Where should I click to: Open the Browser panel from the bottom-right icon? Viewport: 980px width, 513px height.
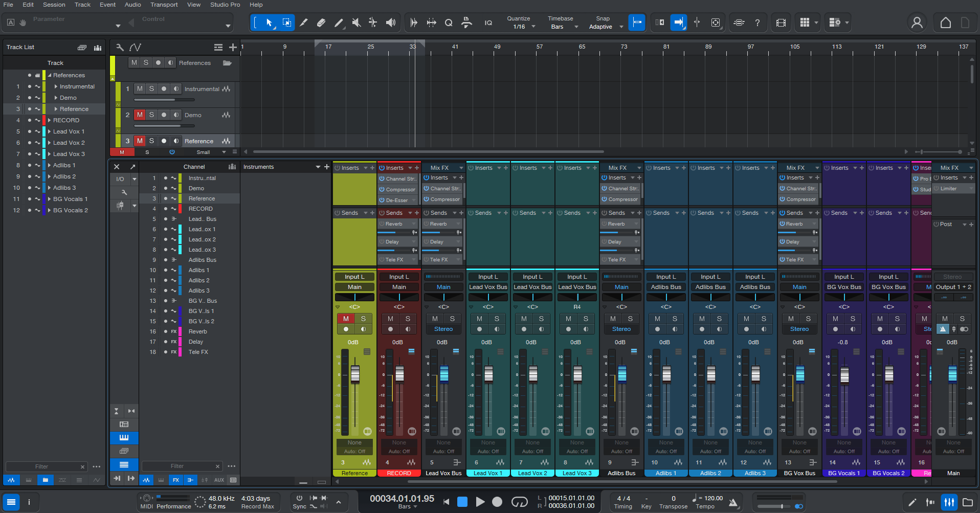point(968,502)
